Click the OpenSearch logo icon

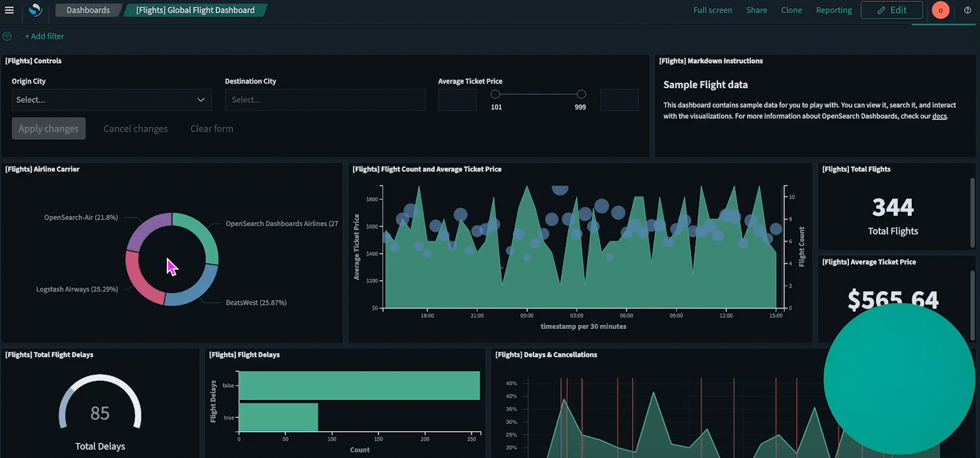click(35, 10)
